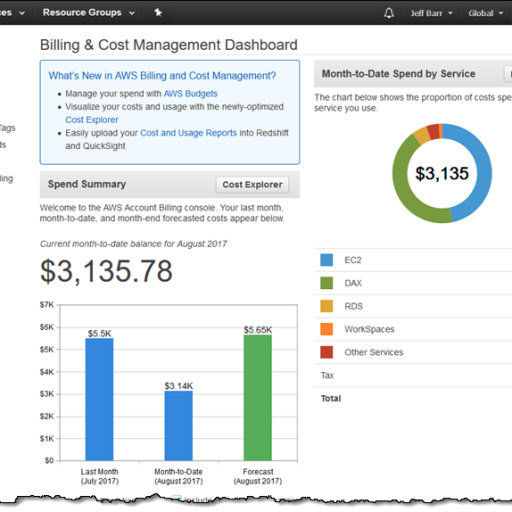Image resolution: width=512 pixels, height=512 pixels.
Task: Follow the Cost Explorer hyperlink in What's New
Action: click(92, 120)
